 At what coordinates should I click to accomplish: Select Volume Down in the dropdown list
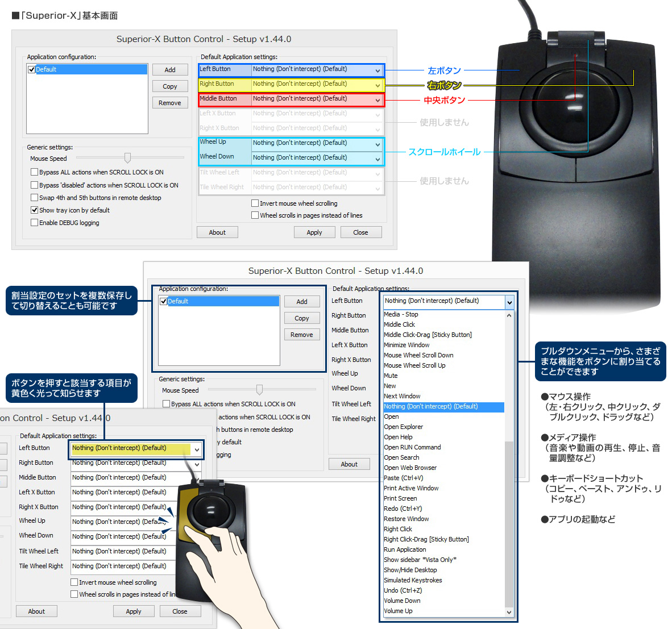point(443,601)
